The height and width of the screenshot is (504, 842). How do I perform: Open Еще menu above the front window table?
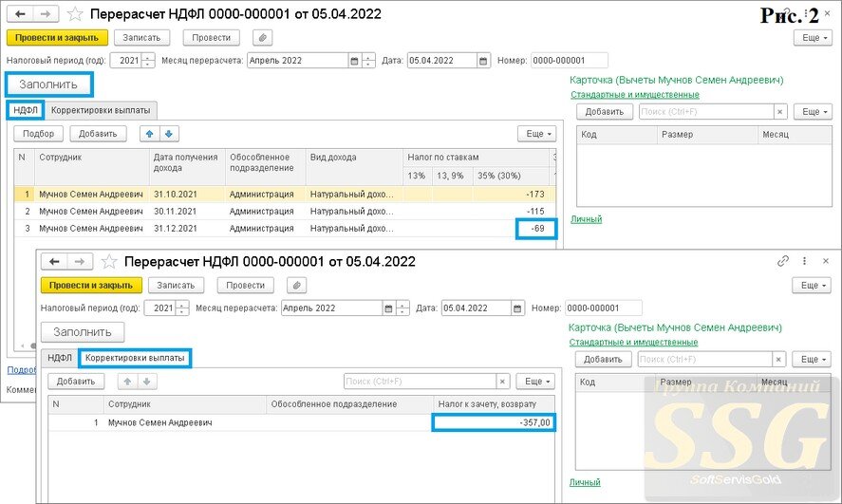tap(535, 382)
